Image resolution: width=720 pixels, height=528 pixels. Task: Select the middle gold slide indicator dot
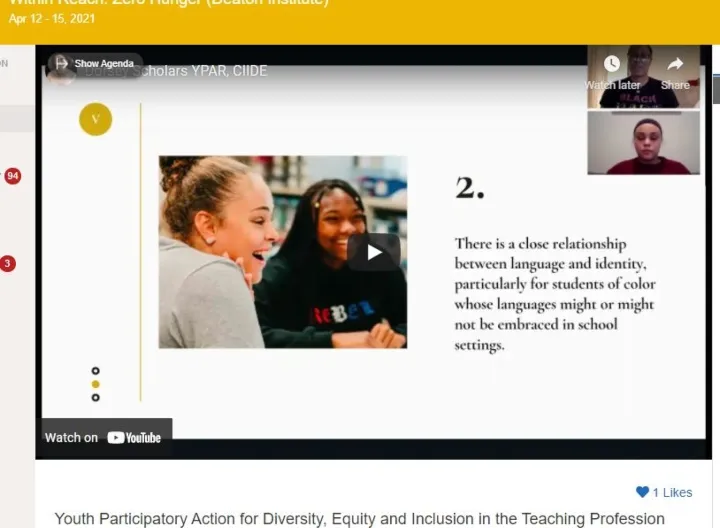point(95,384)
